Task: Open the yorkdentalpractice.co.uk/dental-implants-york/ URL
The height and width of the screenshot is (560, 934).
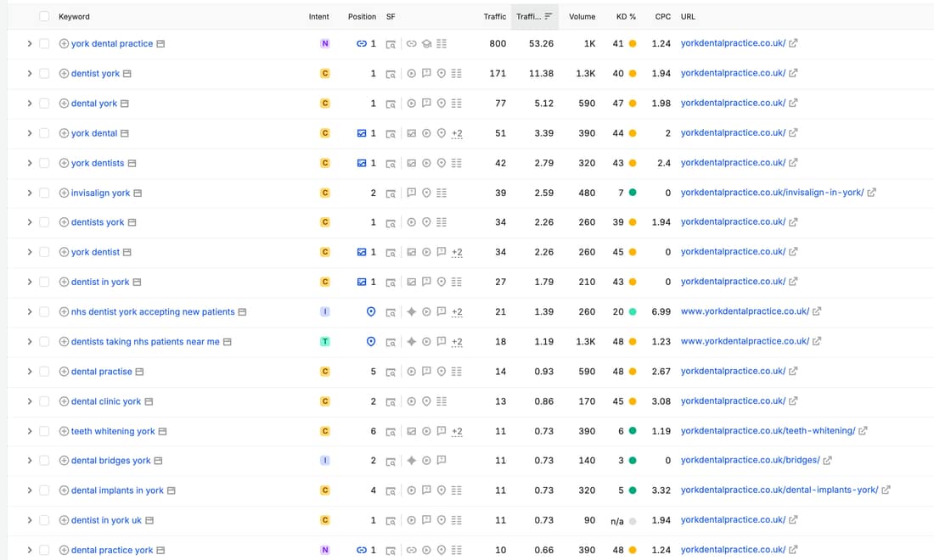Action: tap(779, 490)
